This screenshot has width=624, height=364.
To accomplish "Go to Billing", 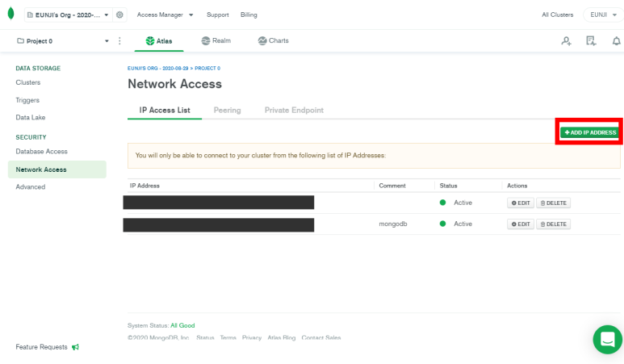I will coord(249,15).
